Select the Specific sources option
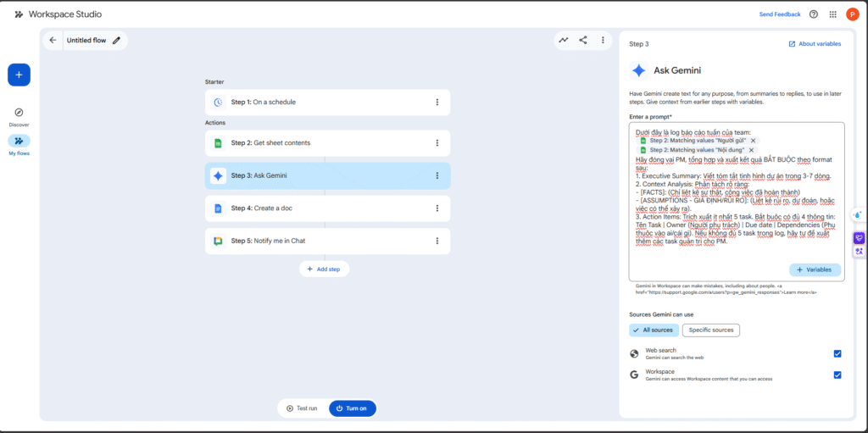Viewport: 868px width, 433px height. (x=710, y=330)
